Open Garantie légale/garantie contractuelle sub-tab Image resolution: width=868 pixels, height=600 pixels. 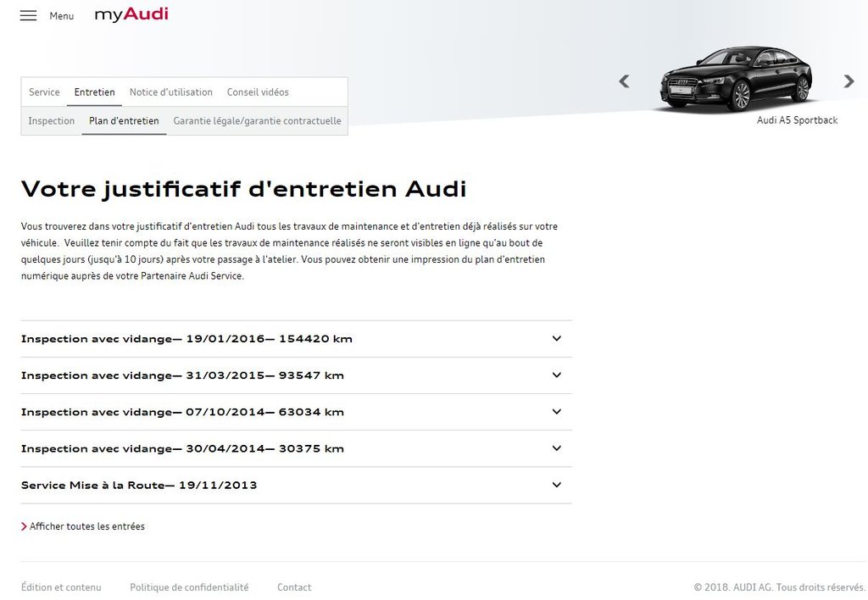[x=257, y=121]
